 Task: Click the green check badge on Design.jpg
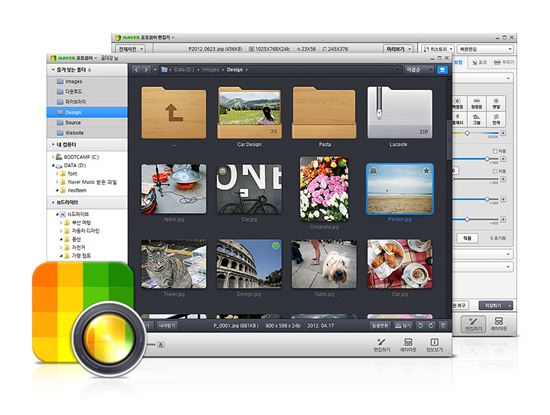(276, 246)
